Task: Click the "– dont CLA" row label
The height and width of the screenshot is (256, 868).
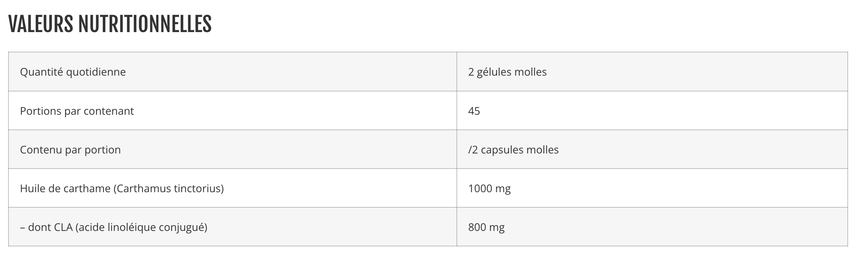Action: 46,227
